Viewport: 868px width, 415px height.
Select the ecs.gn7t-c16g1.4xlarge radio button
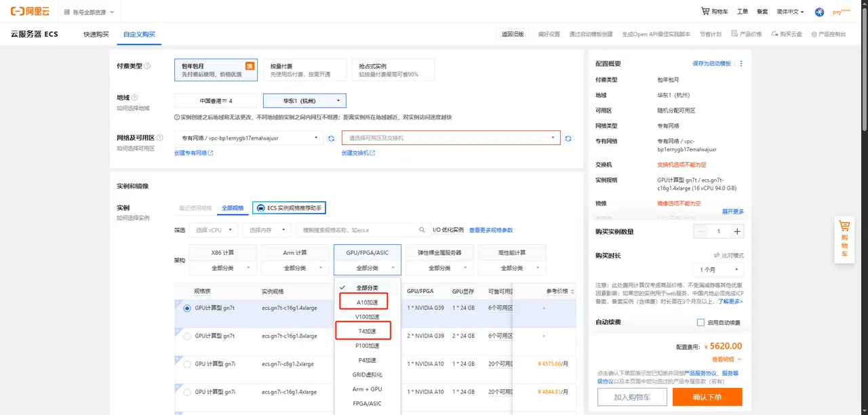coord(187,308)
